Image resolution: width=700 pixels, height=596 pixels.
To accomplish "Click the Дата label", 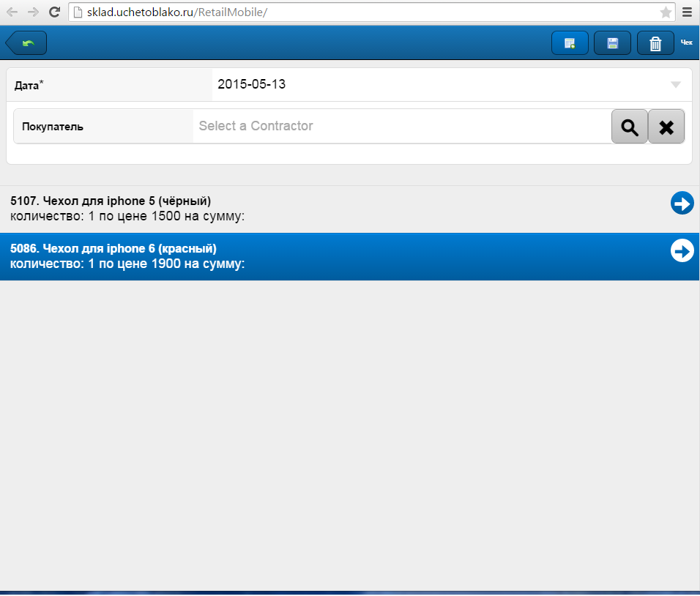I will click(x=29, y=85).
